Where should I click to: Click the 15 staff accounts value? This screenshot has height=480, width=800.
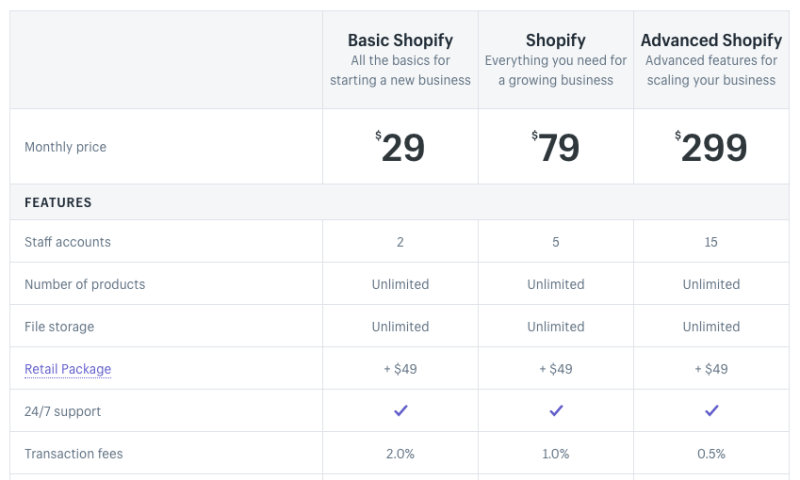click(711, 242)
